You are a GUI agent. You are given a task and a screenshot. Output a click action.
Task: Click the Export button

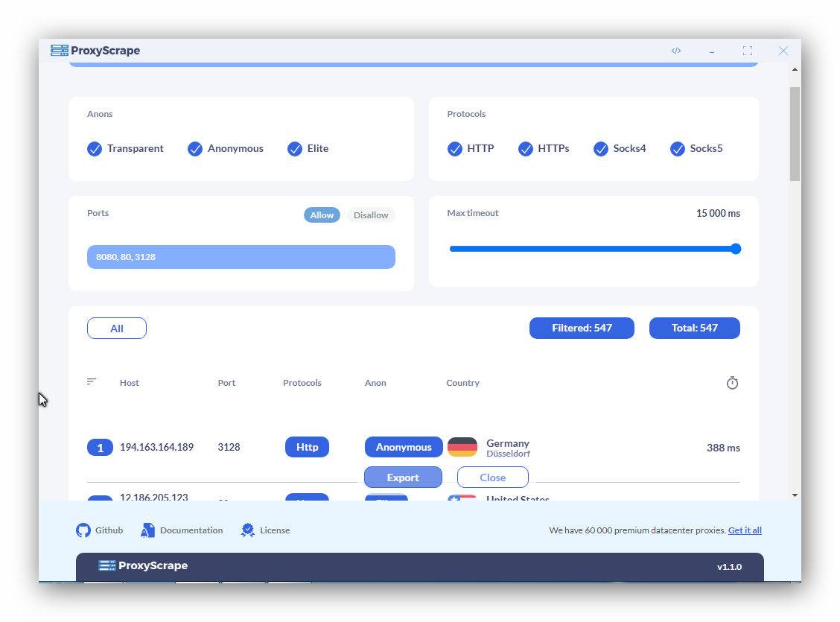point(403,477)
